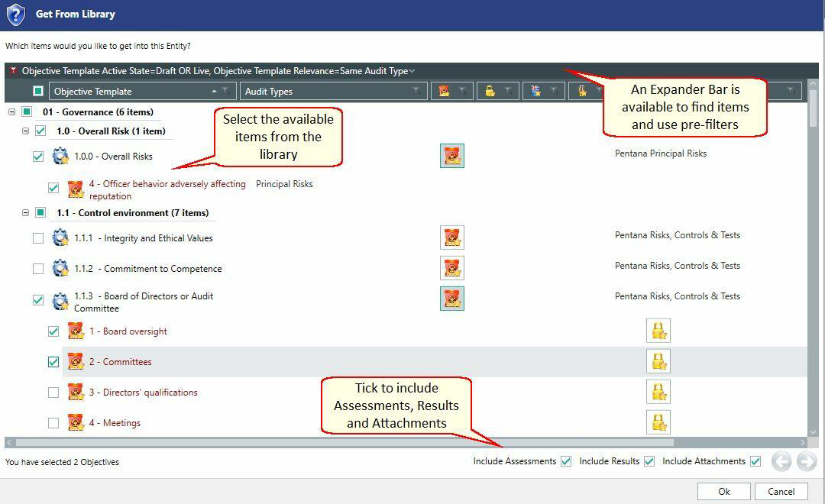Collapse the 01 - Governance group
Image resolution: width=825 pixels, height=504 pixels.
coord(11,111)
